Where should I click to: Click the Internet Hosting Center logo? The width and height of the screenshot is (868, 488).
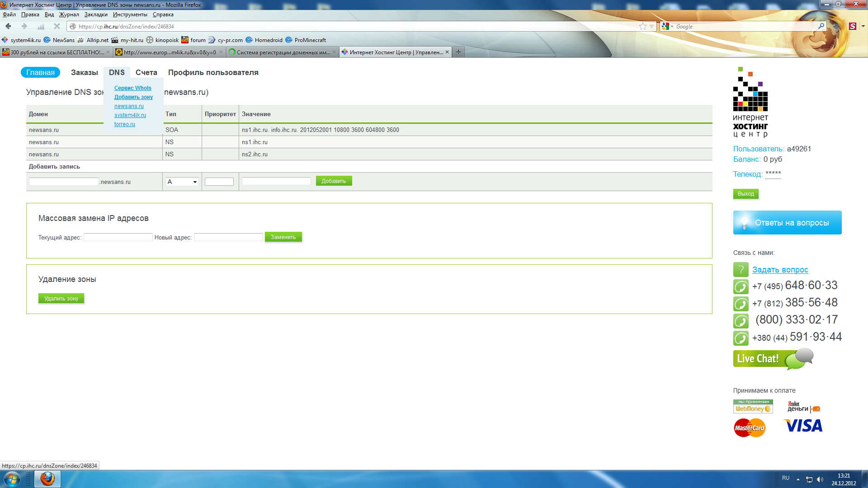pos(750,102)
